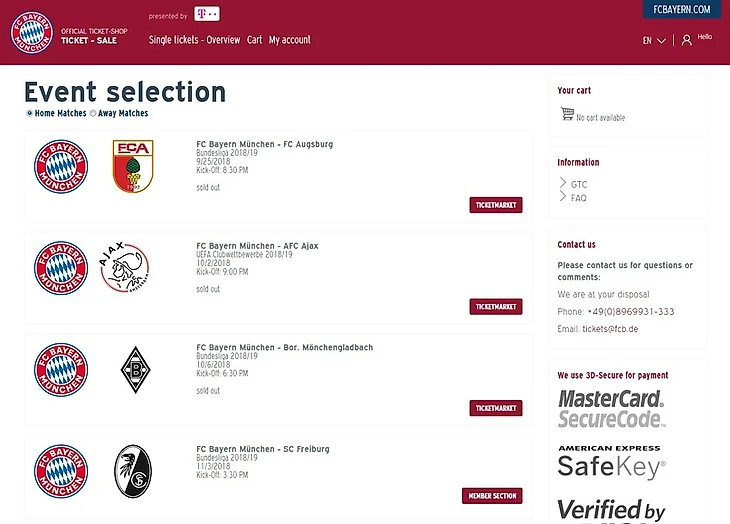
Task: Click Ticketmarket button for Mönchengladbach match
Action: [x=496, y=408]
